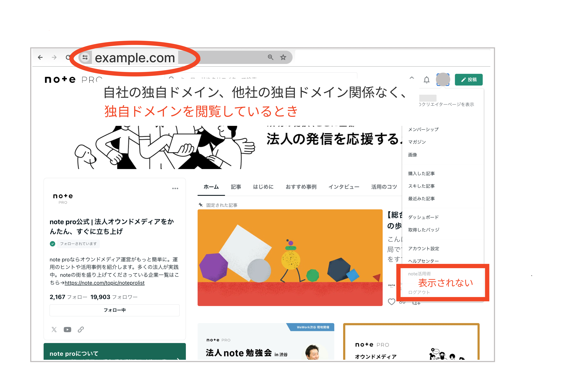
Task: Click the hero banner illustration
Action: click(165, 147)
